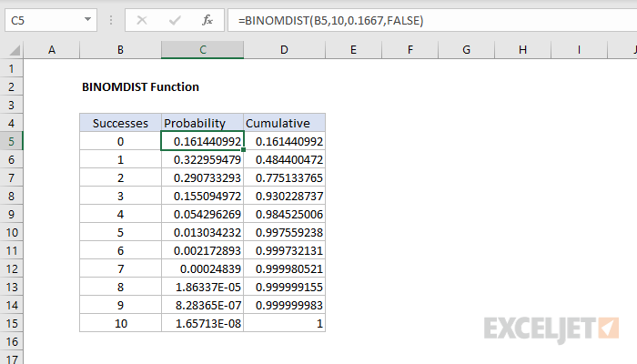Expand the Name Box dropdown arrow
Viewport: 637px width, 364px height.
87,19
